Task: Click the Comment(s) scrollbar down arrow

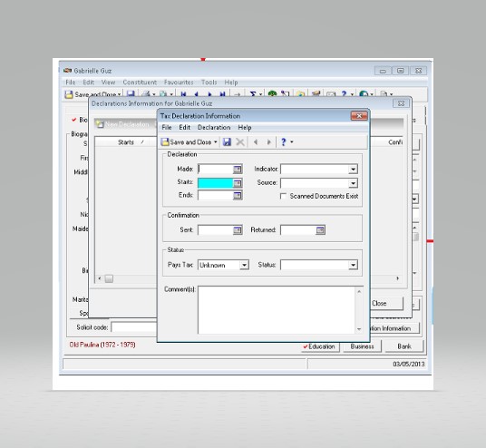Action: coord(359,329)
